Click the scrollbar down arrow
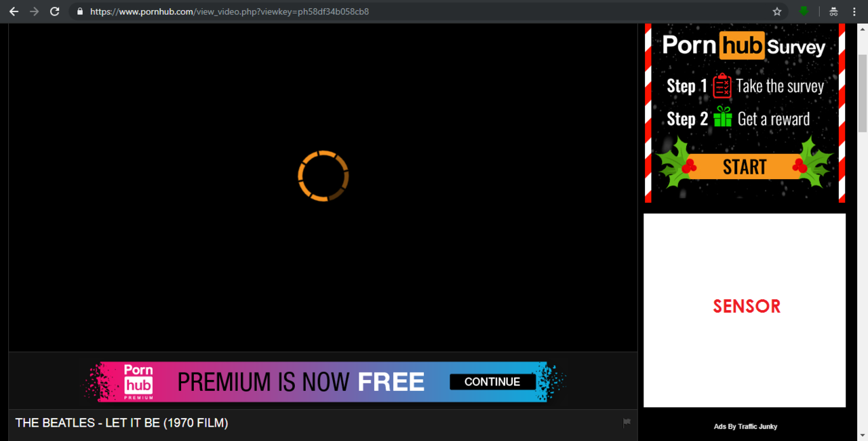Screen dimensions: 868x441 [863, 435]
